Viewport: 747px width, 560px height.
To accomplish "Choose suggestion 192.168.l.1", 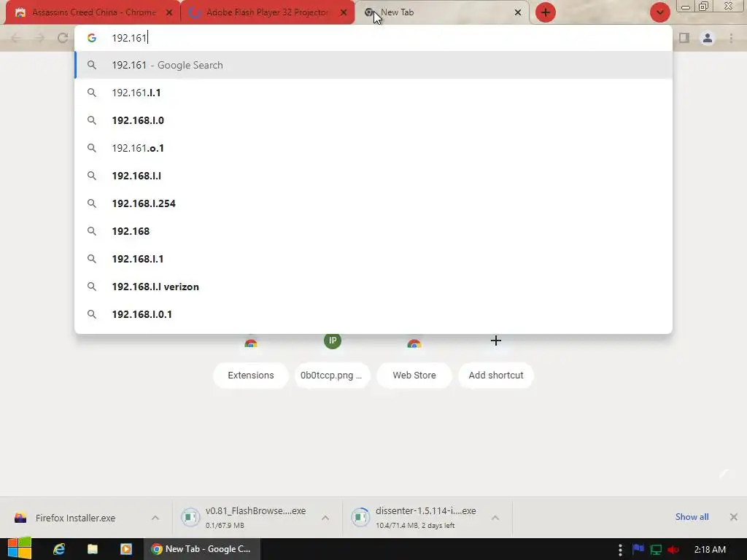I will [373, 259].
